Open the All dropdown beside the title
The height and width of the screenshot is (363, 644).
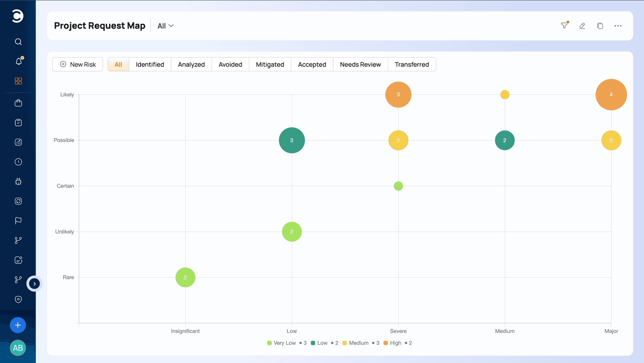(165, 26)
